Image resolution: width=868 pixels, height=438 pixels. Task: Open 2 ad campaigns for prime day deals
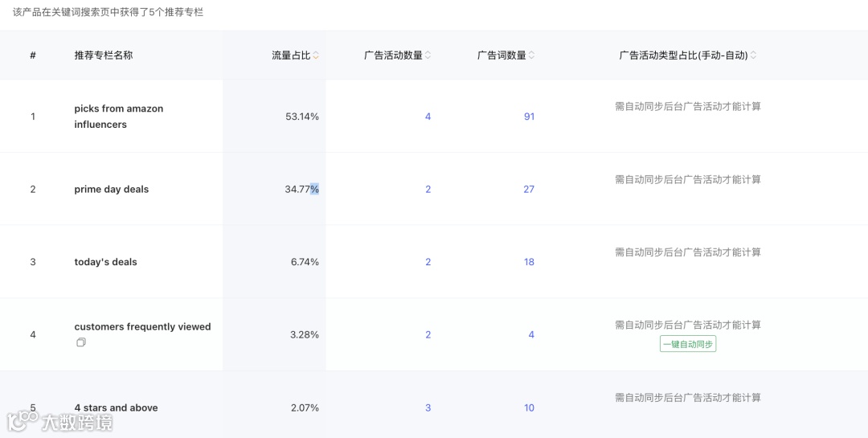click(428, 190)
